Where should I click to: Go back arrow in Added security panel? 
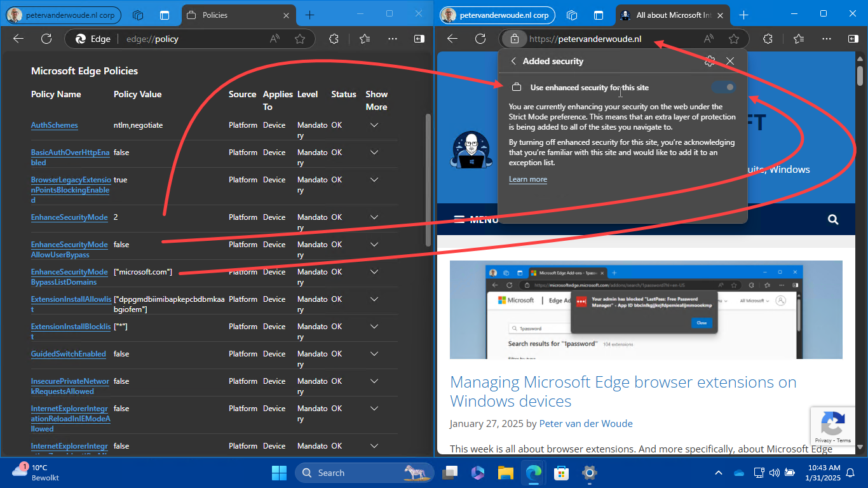pyautogui.click(x=513, y=61)
